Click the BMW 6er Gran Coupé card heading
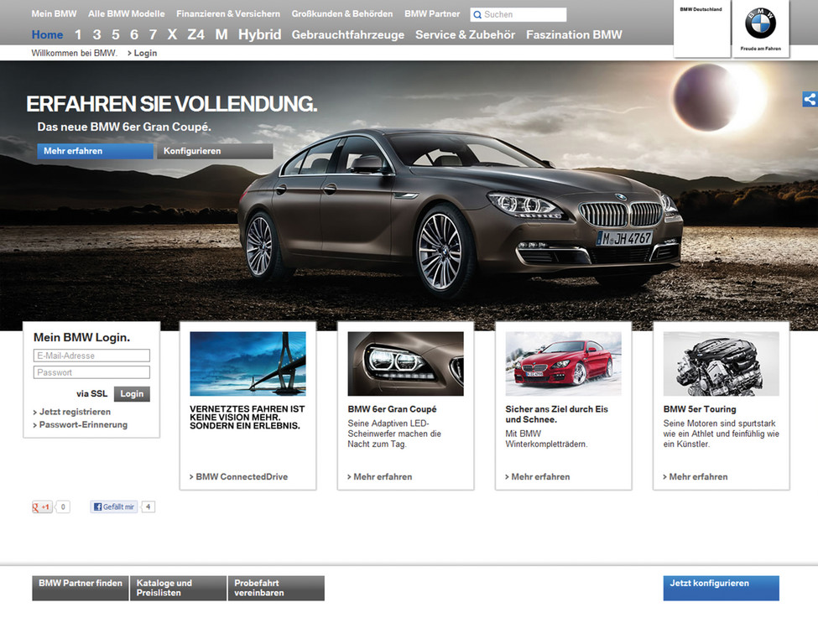This screenshot has width=818, height=644. (x=392, y=409)
